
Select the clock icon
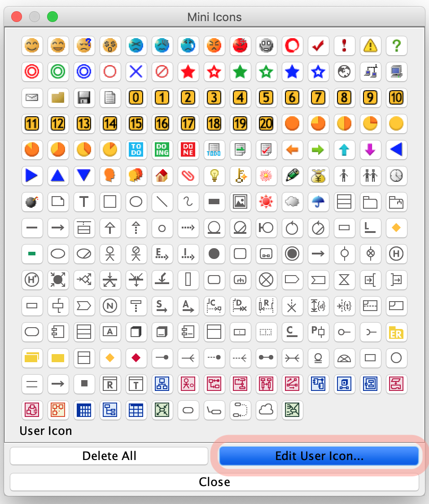396,176
